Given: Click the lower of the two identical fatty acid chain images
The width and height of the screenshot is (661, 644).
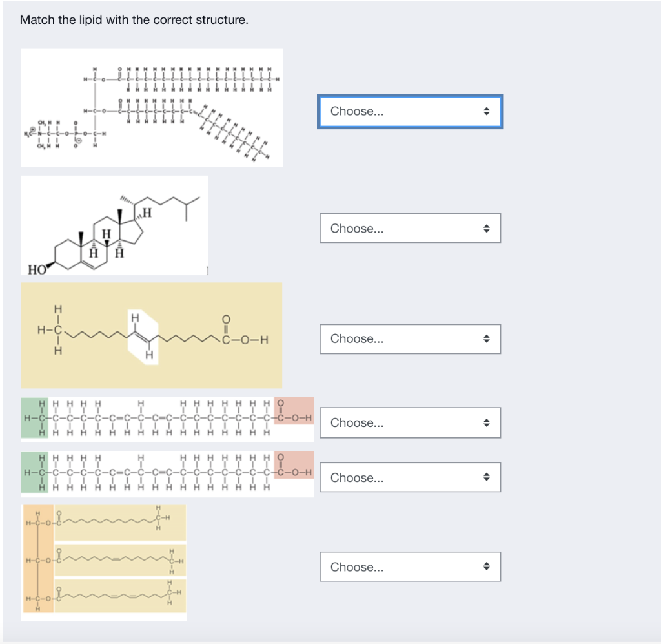Looking at the screenshot, I should point(167,474).
